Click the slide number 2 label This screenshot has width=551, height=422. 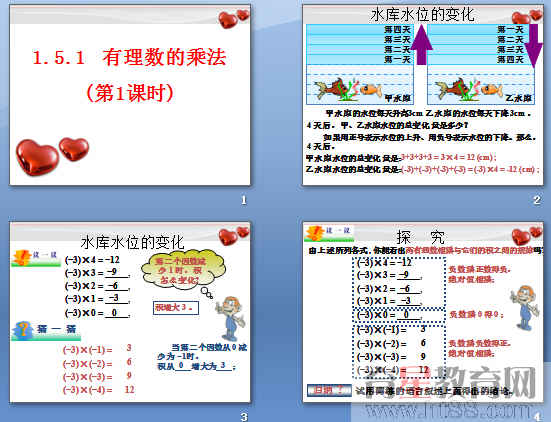click(x=536, y=200)
